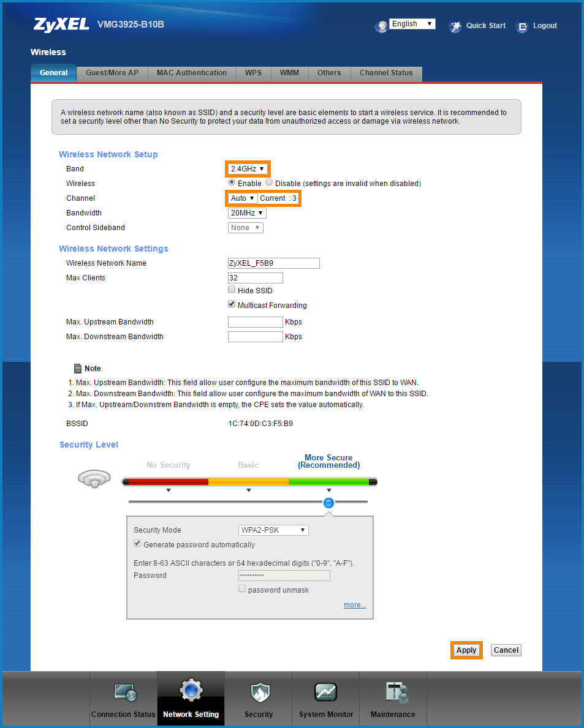Click the Logout icon at top right
Screen dimensions: 584x728
[x=522, y=26]
